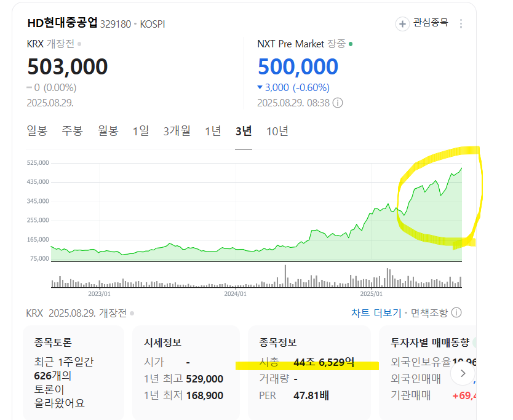Image resolution: width=513 pixels, height=420 pixels.
Task: Select the 10년 chart period
Action: point(277,131)
